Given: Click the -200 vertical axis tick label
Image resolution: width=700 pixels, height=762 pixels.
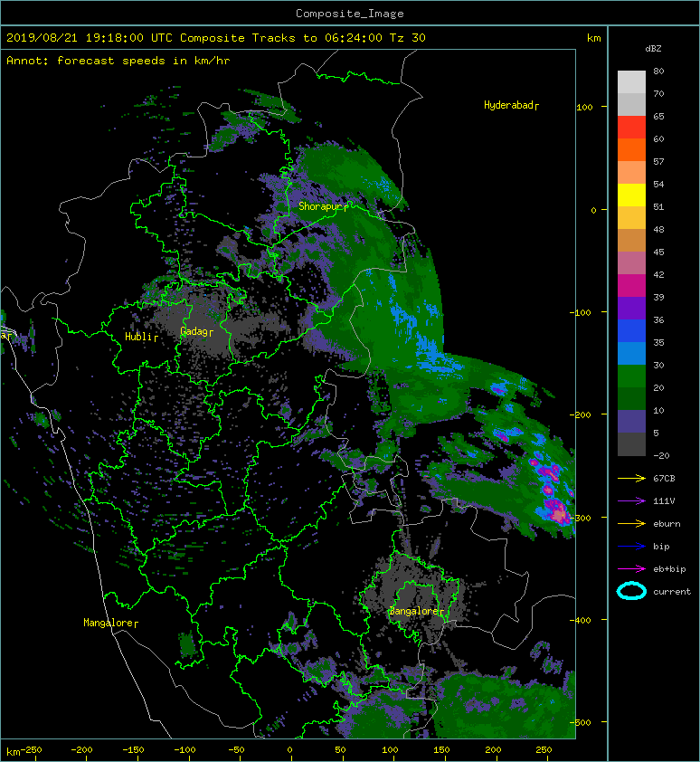Looking at the screenshot, I should (x=581, y=415).
